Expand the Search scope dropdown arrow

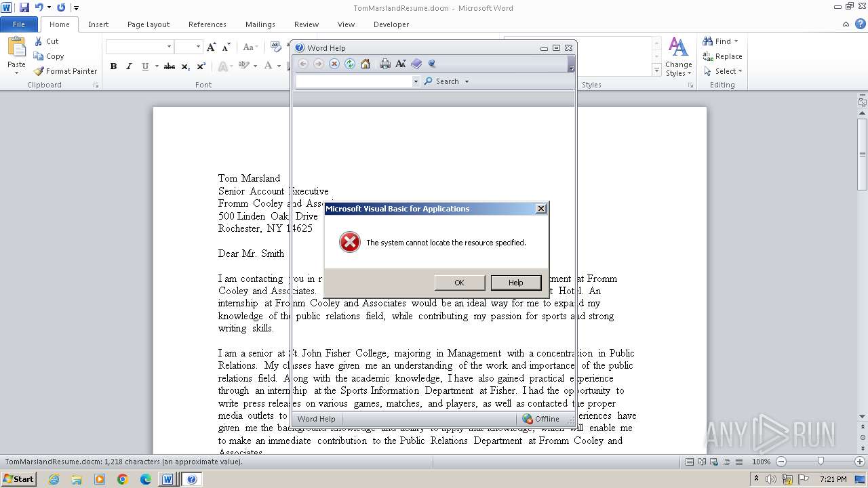pos(467,81)
